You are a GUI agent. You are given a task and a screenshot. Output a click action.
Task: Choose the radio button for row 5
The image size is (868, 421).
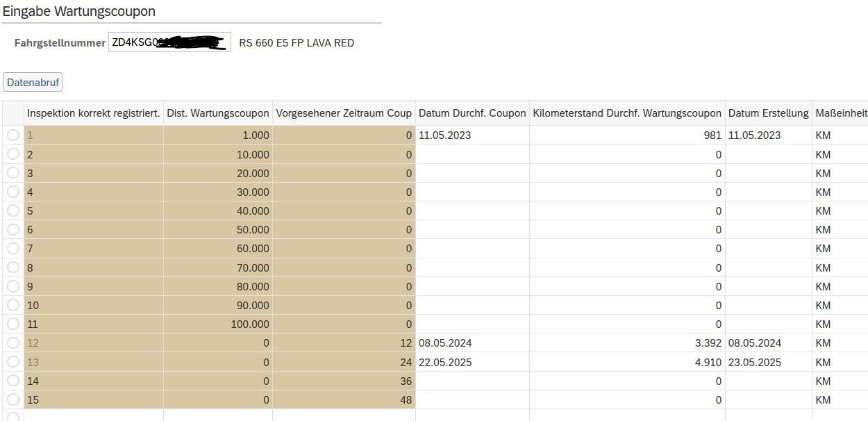13,210
